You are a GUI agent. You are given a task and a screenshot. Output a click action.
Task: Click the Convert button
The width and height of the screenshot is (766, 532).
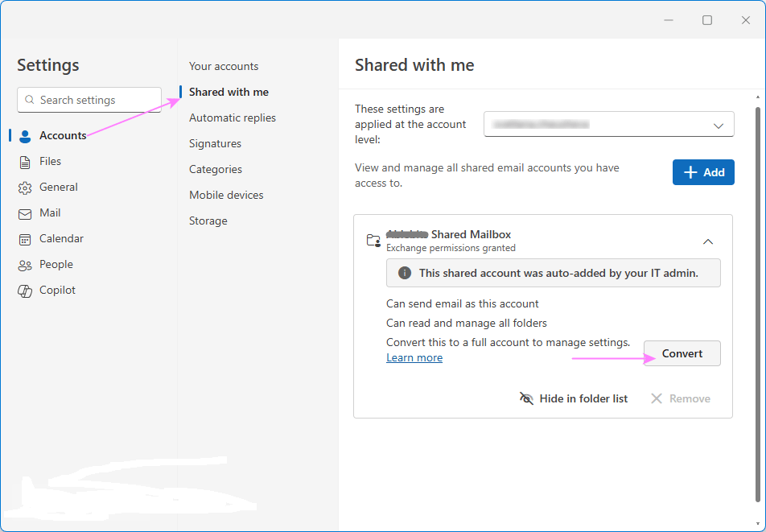[682, 353]
